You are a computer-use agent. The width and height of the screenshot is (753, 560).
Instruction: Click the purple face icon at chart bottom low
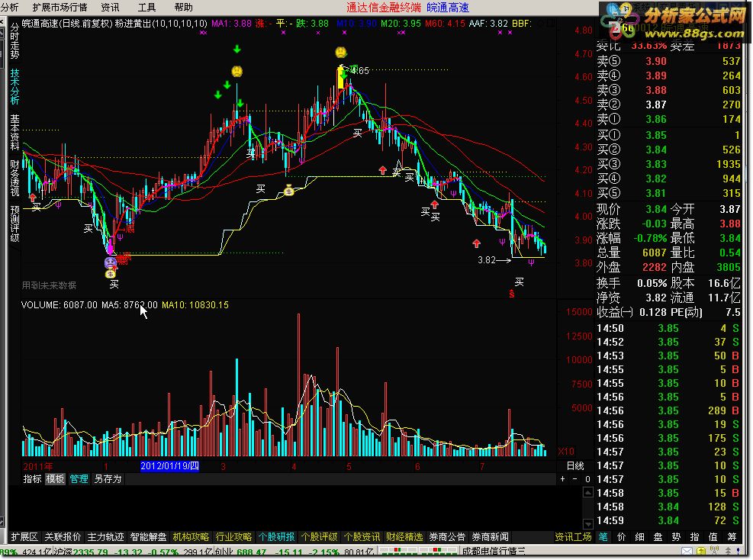tap(111, 262)
